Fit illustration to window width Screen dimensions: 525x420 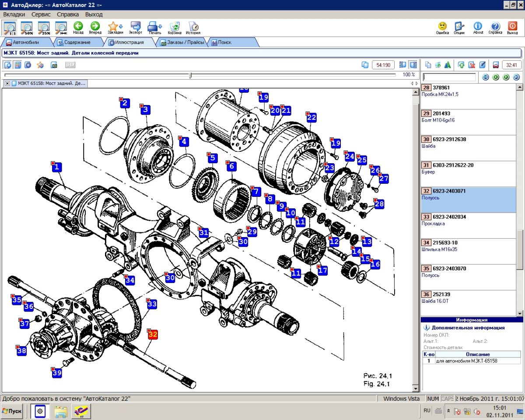[61, 28]
